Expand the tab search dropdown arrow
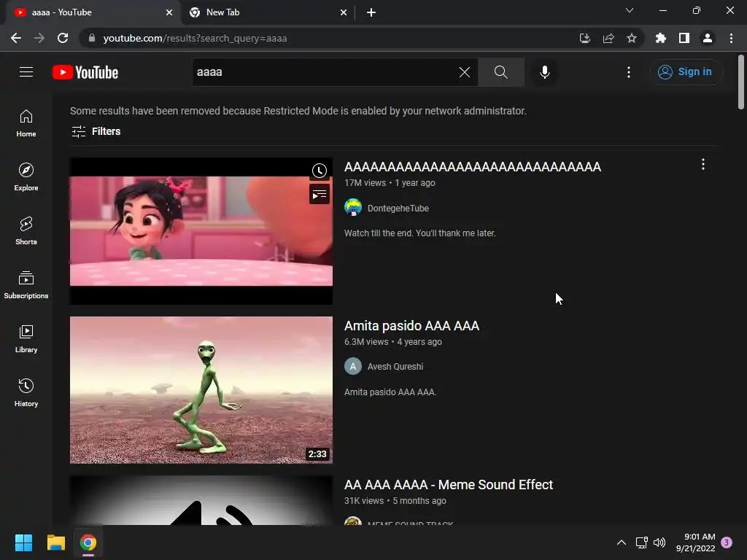The height and width of the screenshot is (560, 747). point(630,10)
